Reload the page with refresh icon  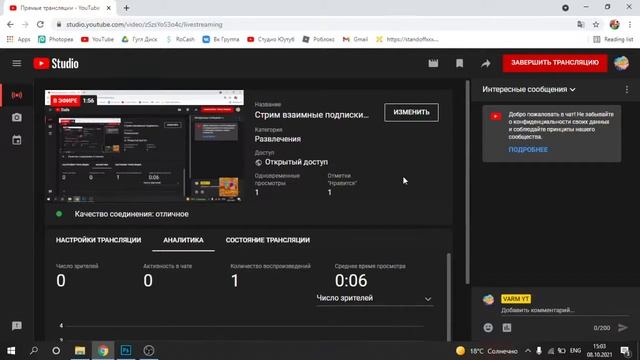40,24
